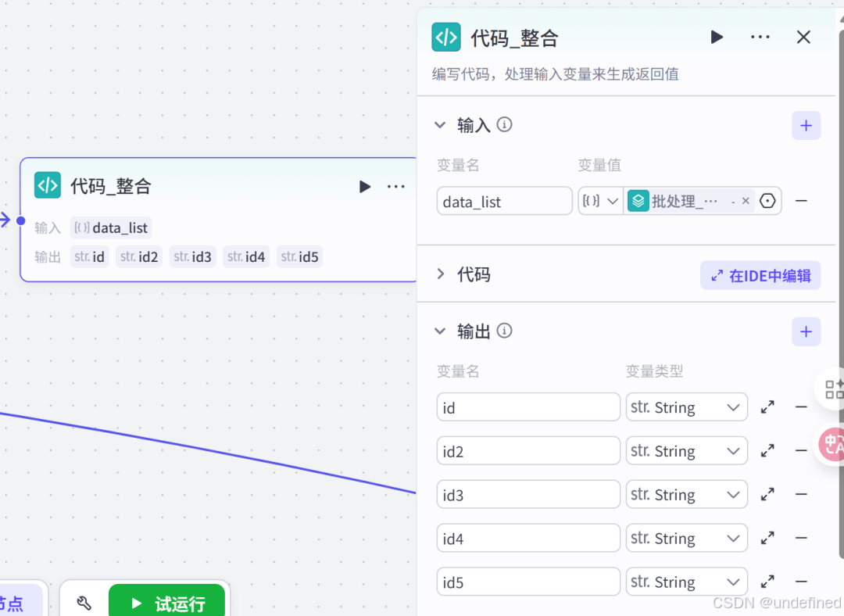Close the 代码_整合 settings panel
The image size is (844, 616).
[x=803, y=38]
